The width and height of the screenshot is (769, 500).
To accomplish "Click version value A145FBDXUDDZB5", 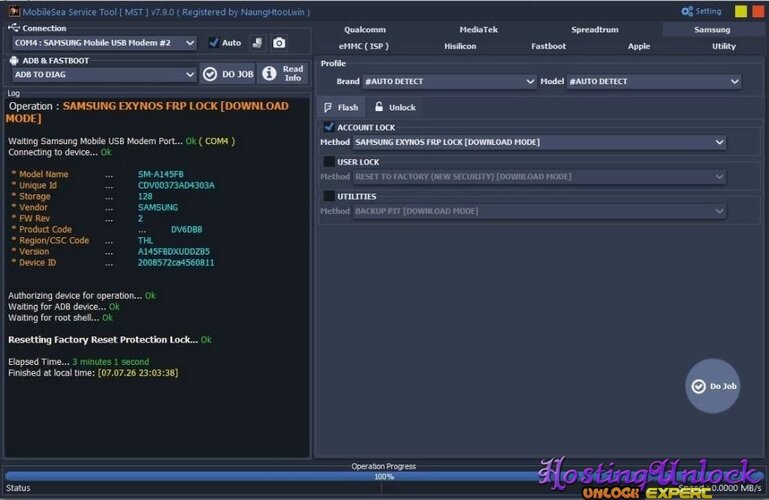I will coord(174,251).
